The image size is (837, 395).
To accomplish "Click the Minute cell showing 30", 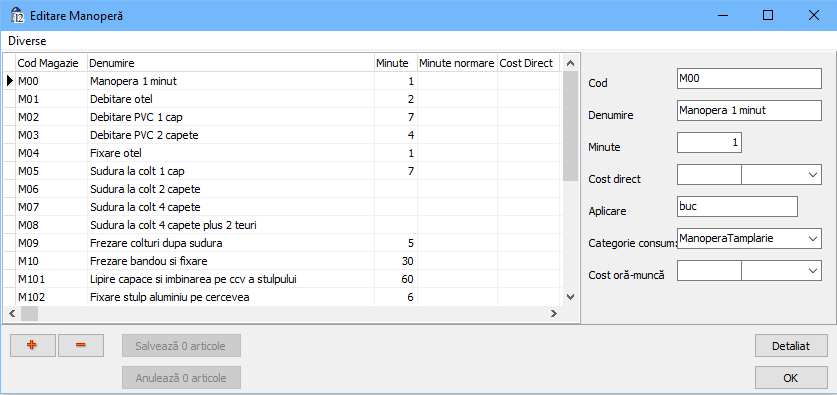I will (x=396, y=261).
